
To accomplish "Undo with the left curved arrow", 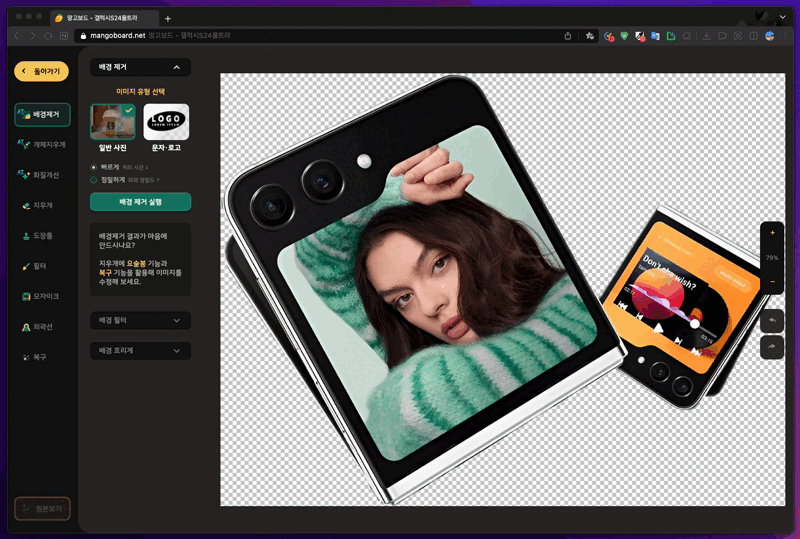I will (772, 320).
